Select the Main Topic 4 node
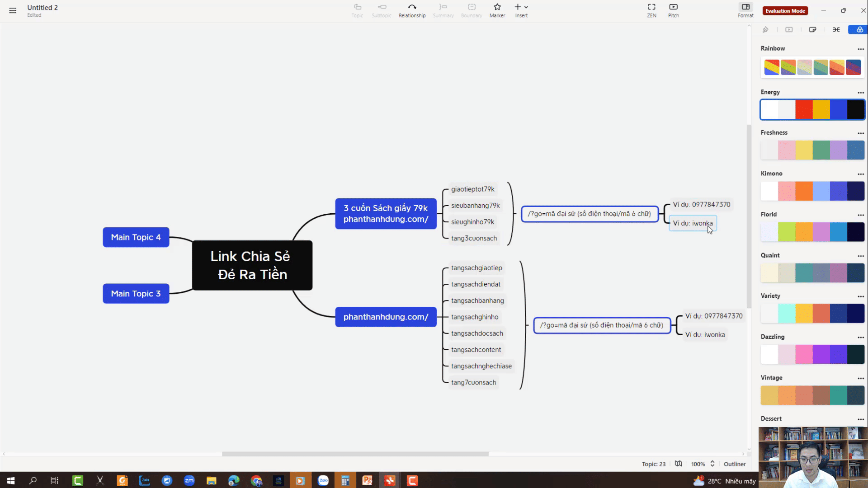 pyautogui.click(x=136, y=237)
